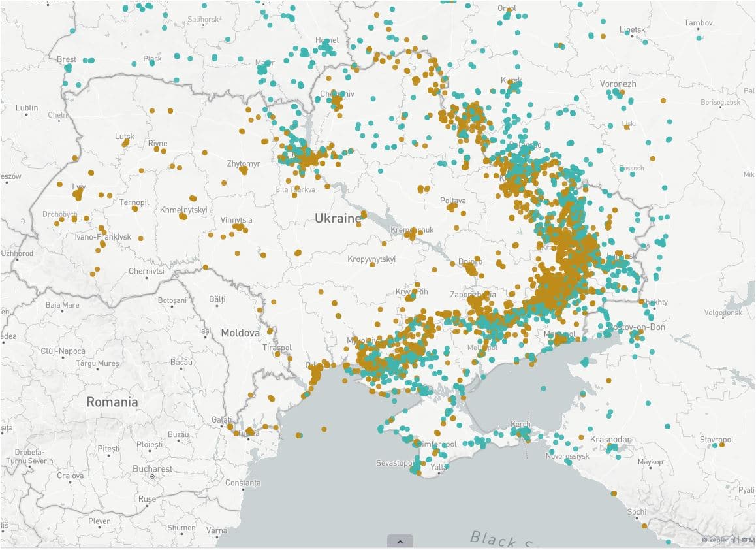Click the Moldova country label
Viewport: 756px width, 550px height.
(240, 333)
